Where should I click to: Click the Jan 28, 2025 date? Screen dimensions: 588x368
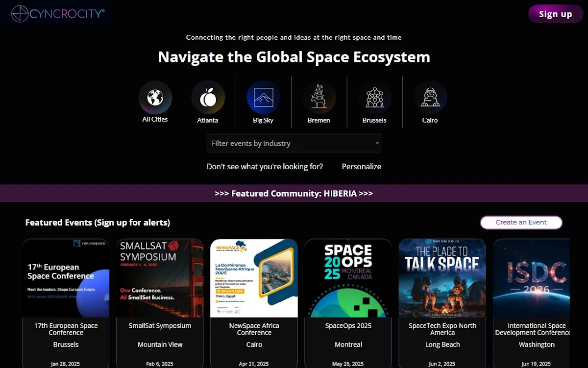pyautogui.click(x=66, y=364)
